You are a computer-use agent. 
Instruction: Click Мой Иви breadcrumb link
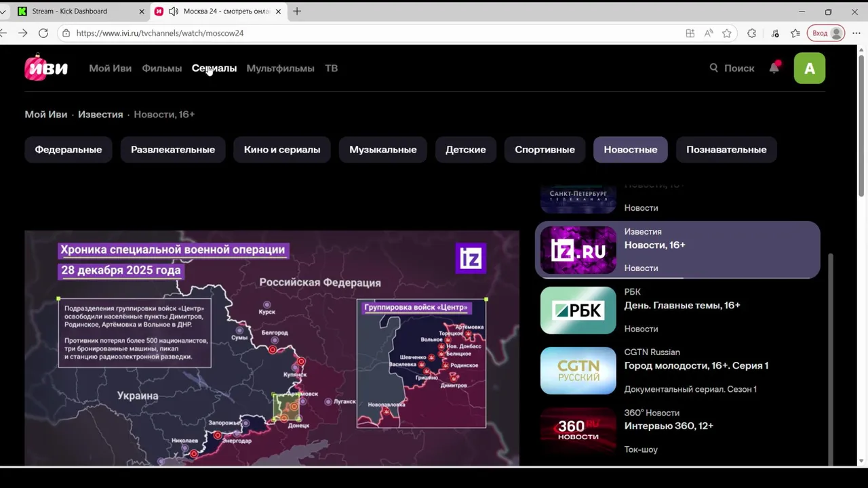click(x=46, y=114)
